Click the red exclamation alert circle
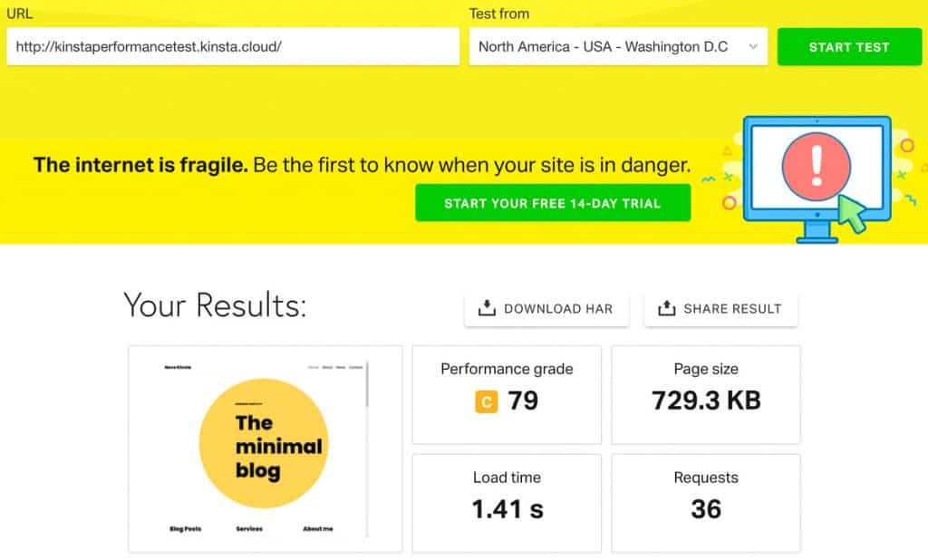The width and height of the screenshot is (928, 560). [x=817, y=164]
